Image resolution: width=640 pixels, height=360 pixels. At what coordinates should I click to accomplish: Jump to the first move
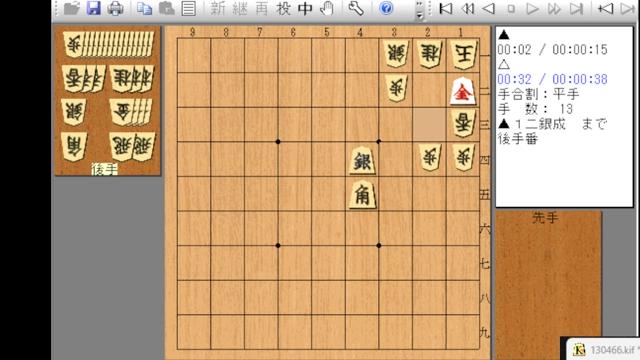(446, 8)
